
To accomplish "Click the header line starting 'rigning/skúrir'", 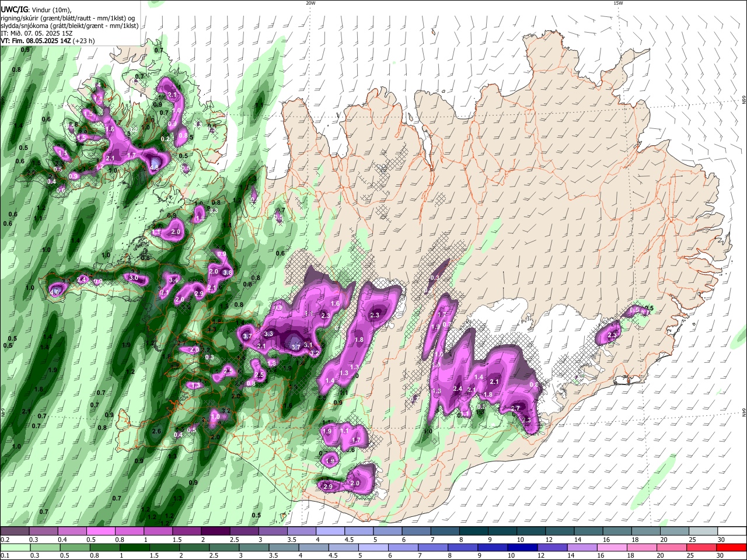I will click(x=68, y=17).
